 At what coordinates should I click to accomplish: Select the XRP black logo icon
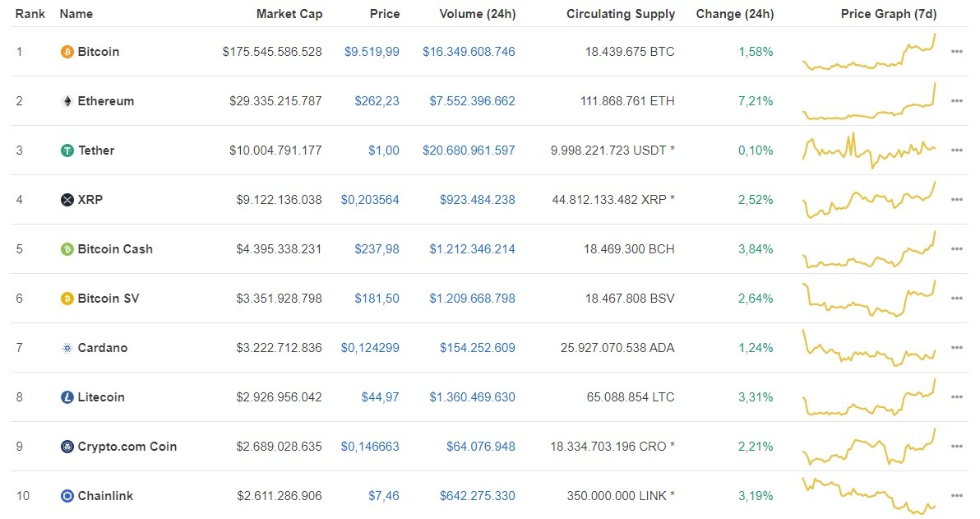(x=67, y=199)
